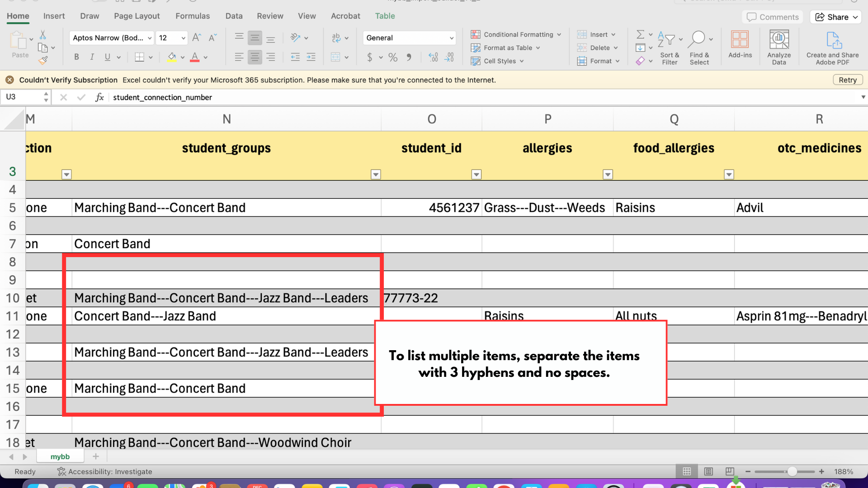
Task: Open the food_allergies column filter dropdown
Action: (729, 174)
